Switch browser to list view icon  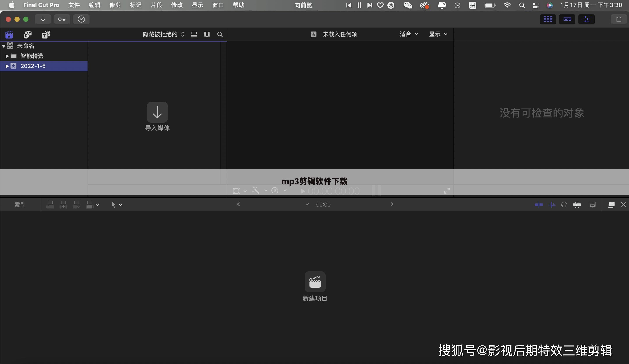pyautogui.click(x=194, y=34)
